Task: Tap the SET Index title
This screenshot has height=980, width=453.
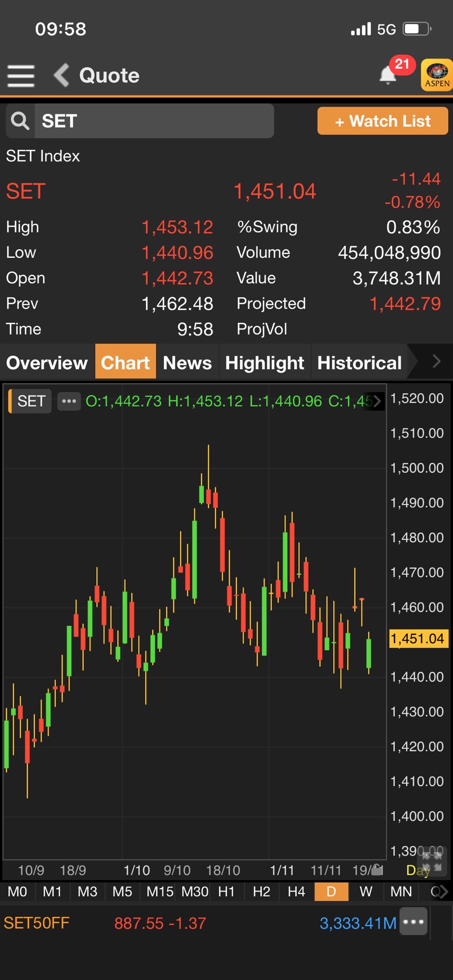Action: point(43,156)
